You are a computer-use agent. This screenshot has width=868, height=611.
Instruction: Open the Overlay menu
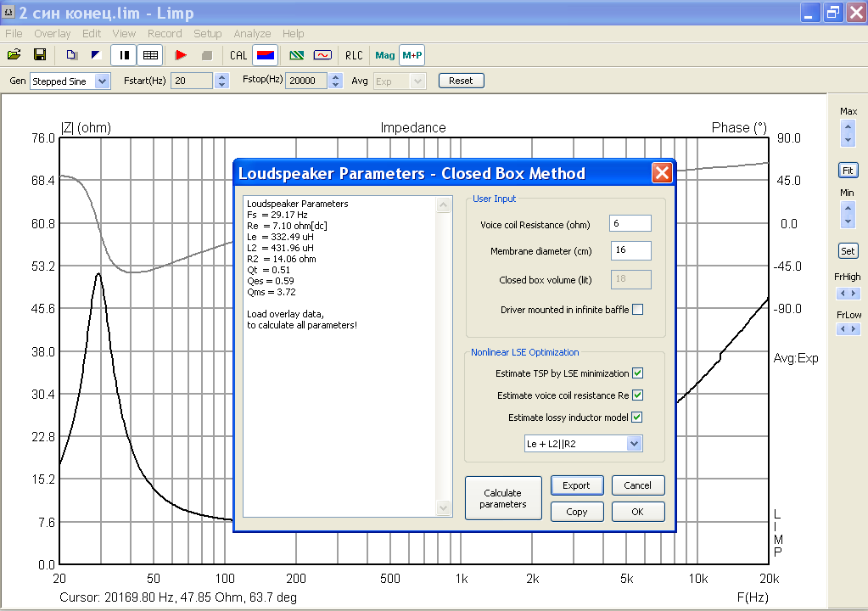53,34
